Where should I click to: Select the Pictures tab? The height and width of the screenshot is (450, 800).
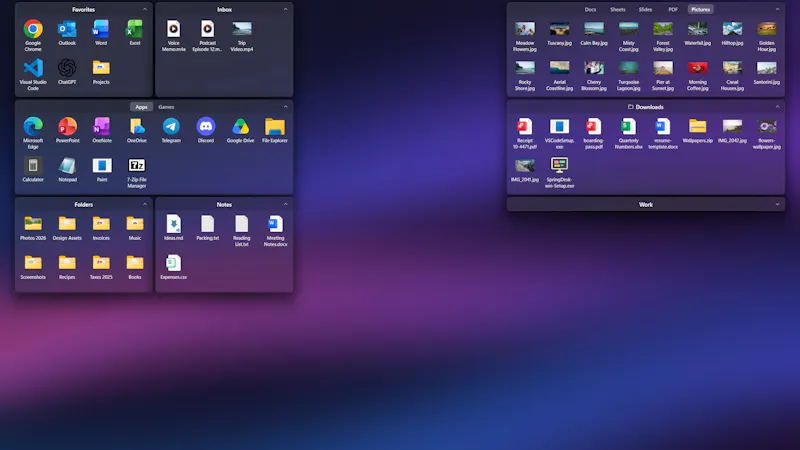click(x=701, y=9)
